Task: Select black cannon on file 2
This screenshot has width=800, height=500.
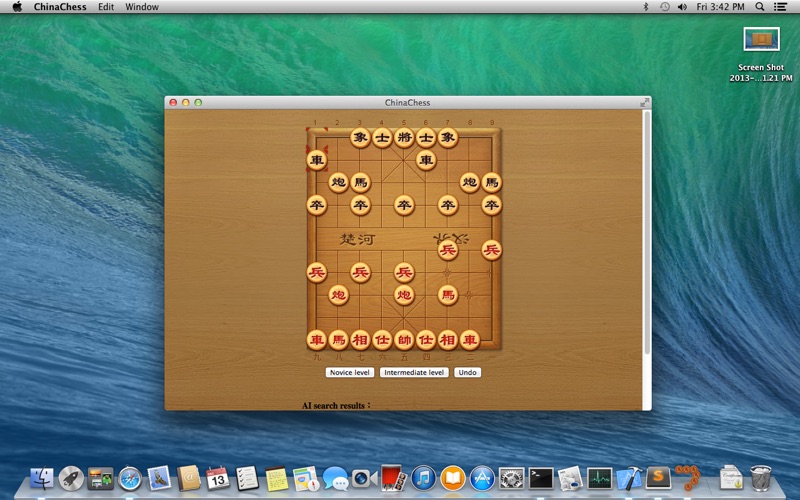Action: pyautogui.click(x=338, y=183)
